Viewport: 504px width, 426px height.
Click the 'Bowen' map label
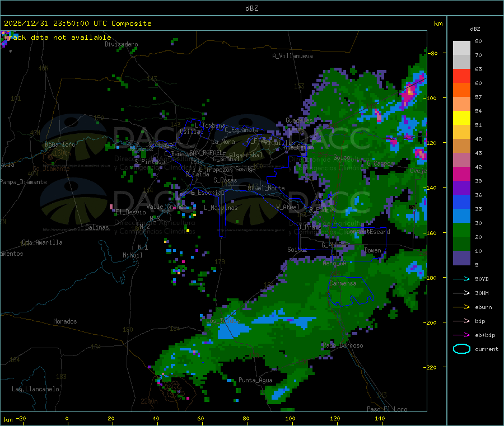point(372,250)
